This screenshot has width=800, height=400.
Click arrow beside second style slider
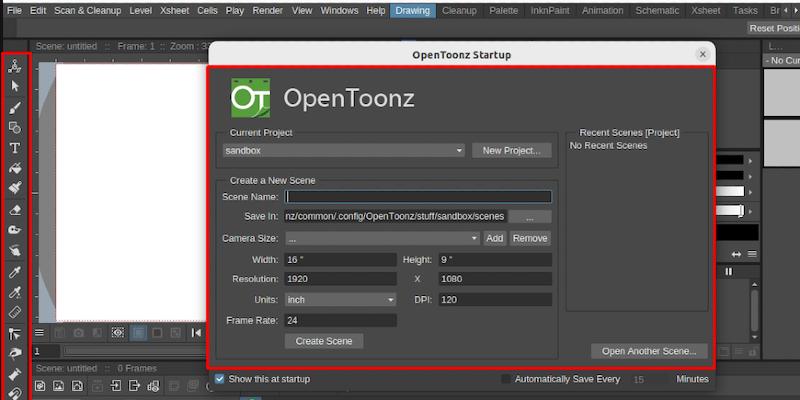click(751, 177)
